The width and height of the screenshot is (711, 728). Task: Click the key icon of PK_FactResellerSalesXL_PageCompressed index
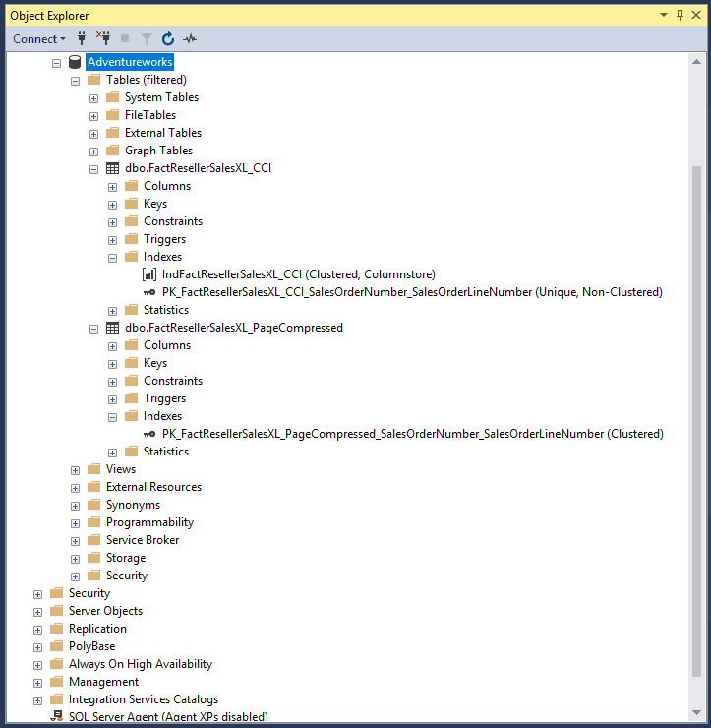(149, 434)
